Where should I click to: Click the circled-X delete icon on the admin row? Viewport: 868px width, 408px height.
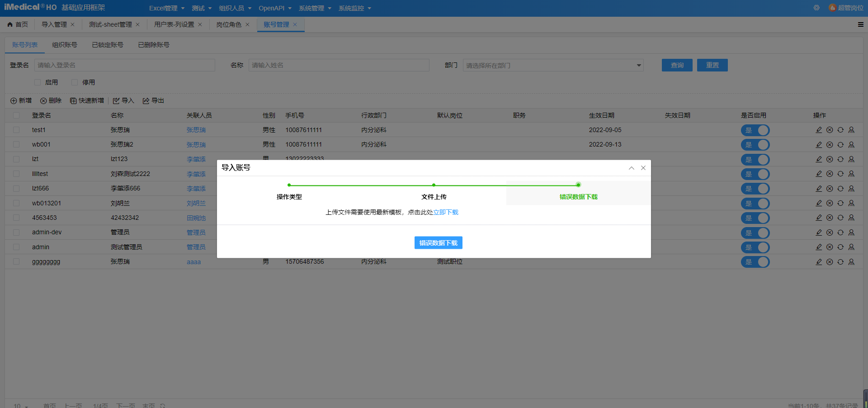[x=830, y=247]
